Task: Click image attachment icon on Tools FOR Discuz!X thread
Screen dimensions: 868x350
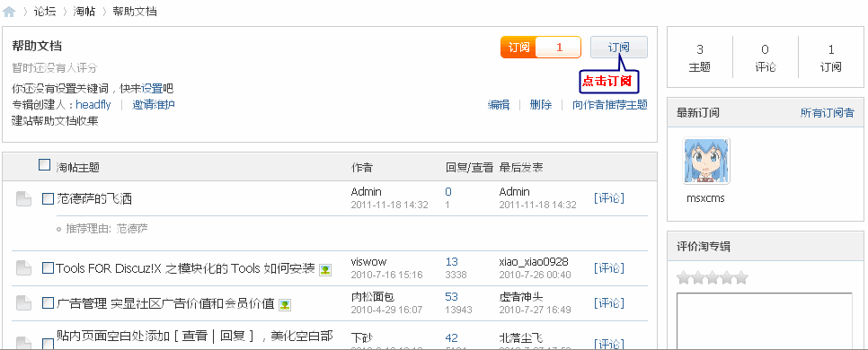Action: 325,270
